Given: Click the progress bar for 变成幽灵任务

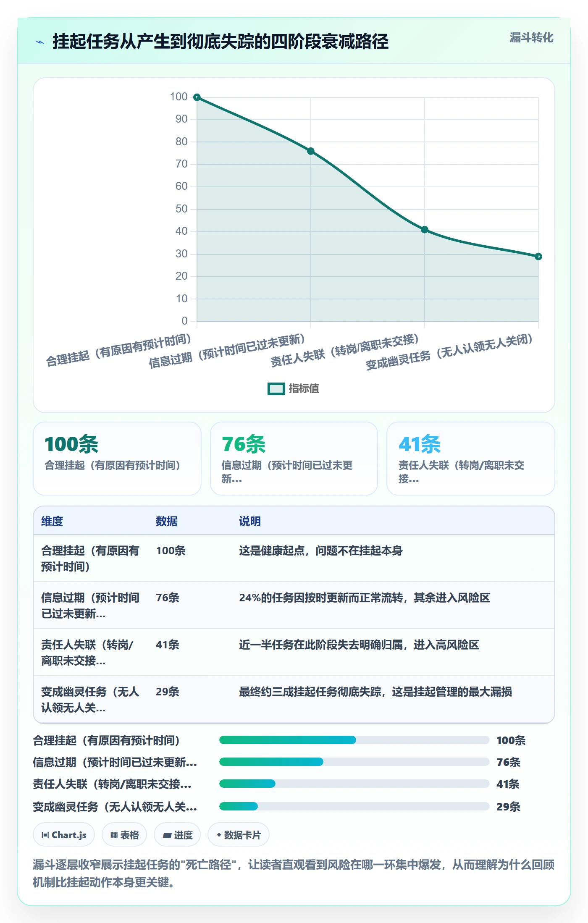Looking at the screenshot, I should 354,806.
